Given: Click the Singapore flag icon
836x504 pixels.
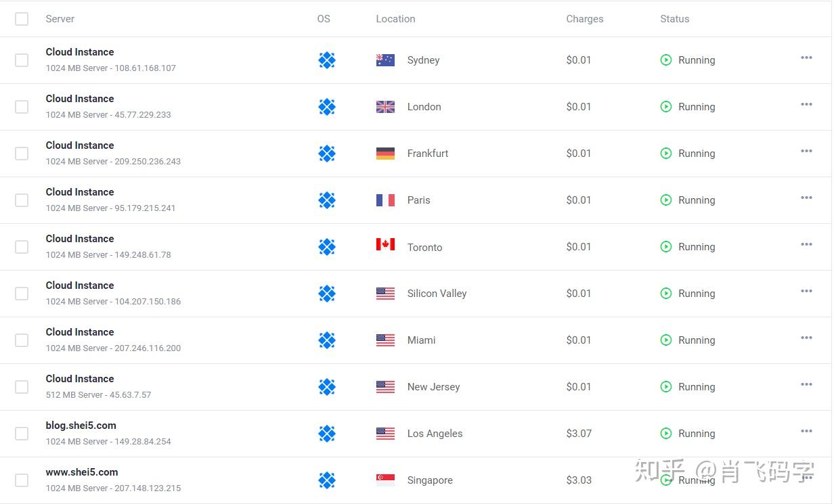Looking at the screenshot, I should pos(385,480).
